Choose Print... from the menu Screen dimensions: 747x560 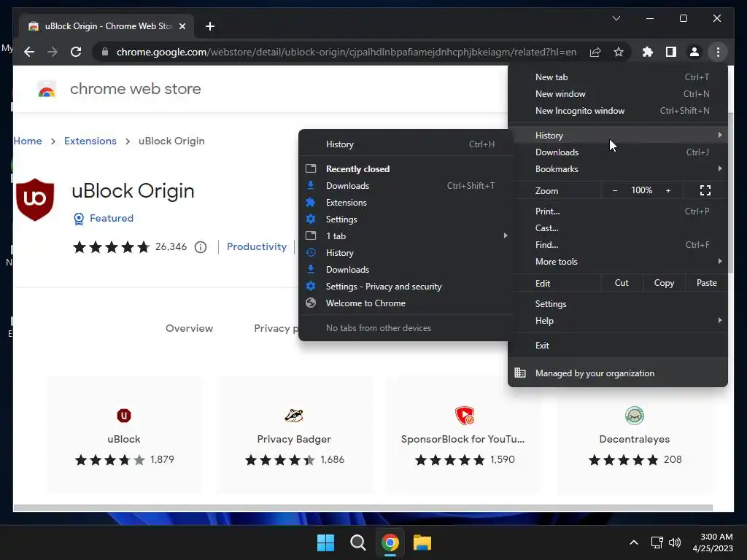618,211
